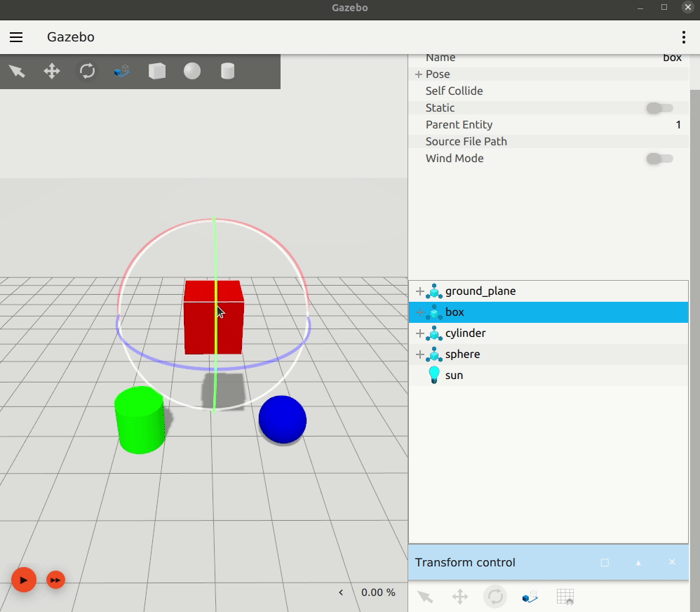Open the three-dot options menu
Viewport: 700px width, 612px height.
click(683, 37)
